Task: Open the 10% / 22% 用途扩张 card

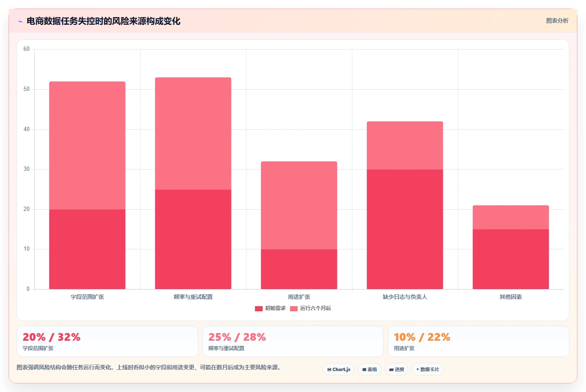Action: [478, 341]
